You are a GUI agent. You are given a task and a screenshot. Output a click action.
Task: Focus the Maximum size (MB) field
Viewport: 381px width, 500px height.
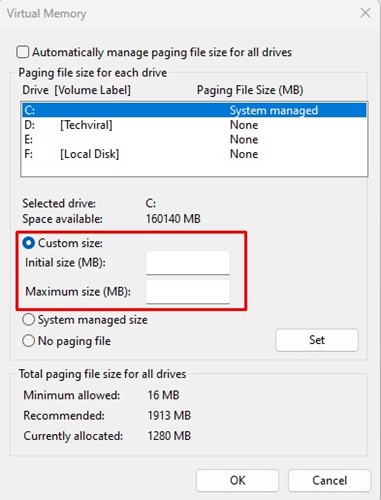[188, 291]
